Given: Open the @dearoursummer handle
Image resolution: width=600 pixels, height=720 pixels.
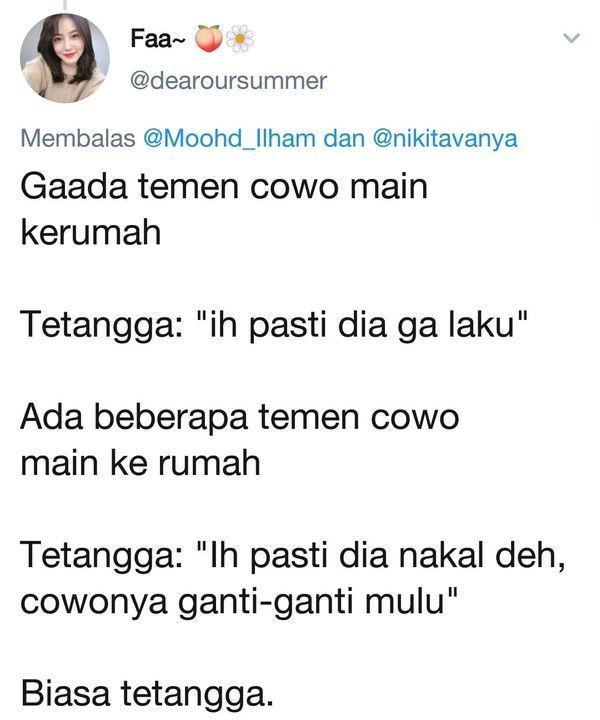Looking at the screenshot, I should [x=229, y=81].
